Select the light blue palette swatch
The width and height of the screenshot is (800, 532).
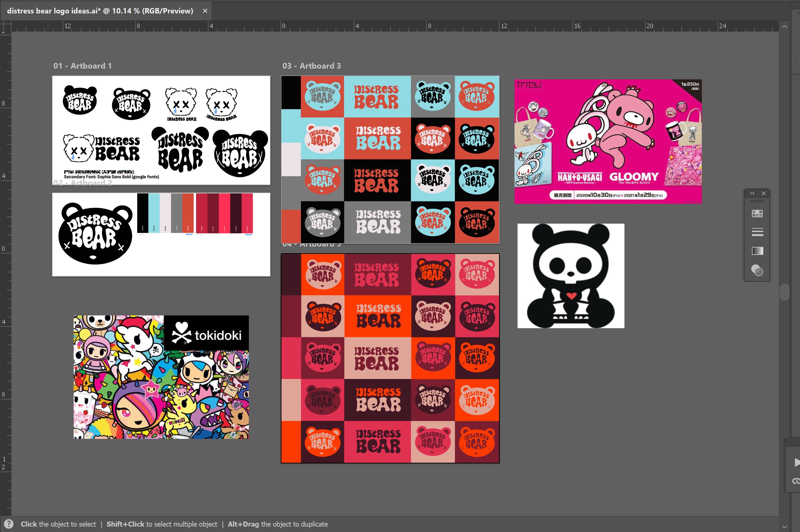(154, 213)
